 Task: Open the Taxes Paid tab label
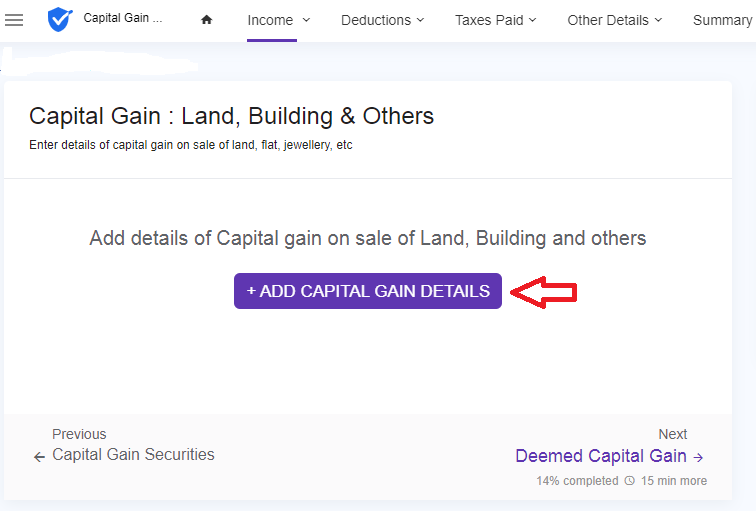[489, 20]
